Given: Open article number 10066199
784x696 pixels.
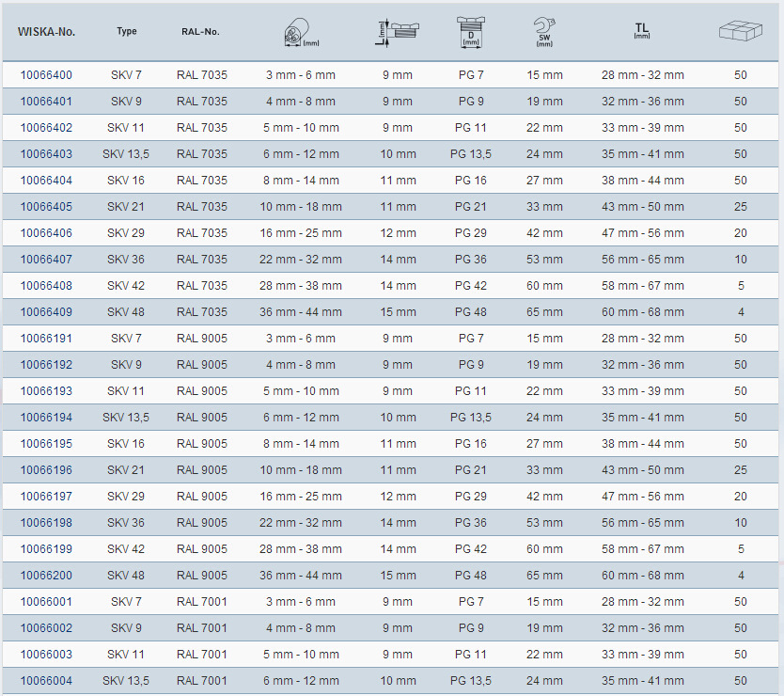Looking at the screenshot, I should pos(46,549).
